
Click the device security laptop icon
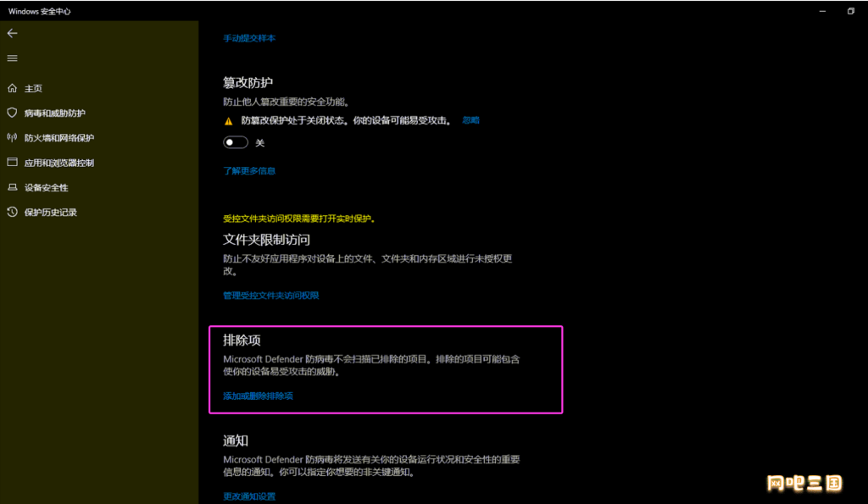12,187
